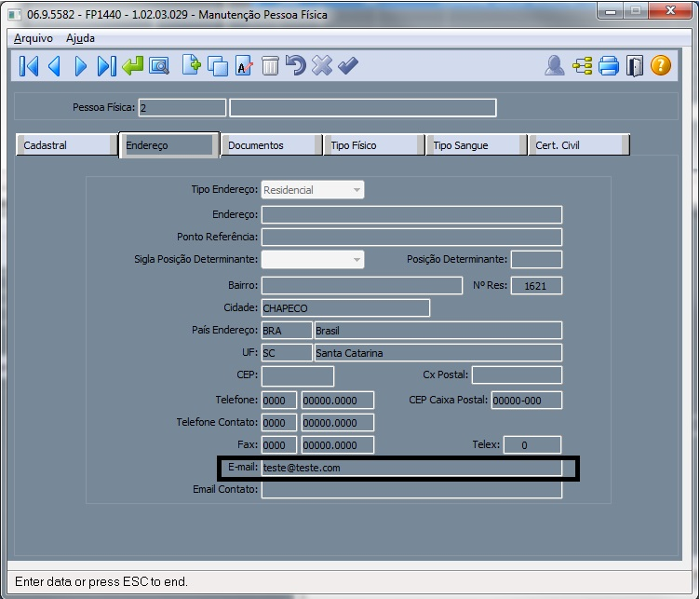Print with printer icon
This screenshot has width=700, height=599.
pyautogui.click(x=609, y=65)
